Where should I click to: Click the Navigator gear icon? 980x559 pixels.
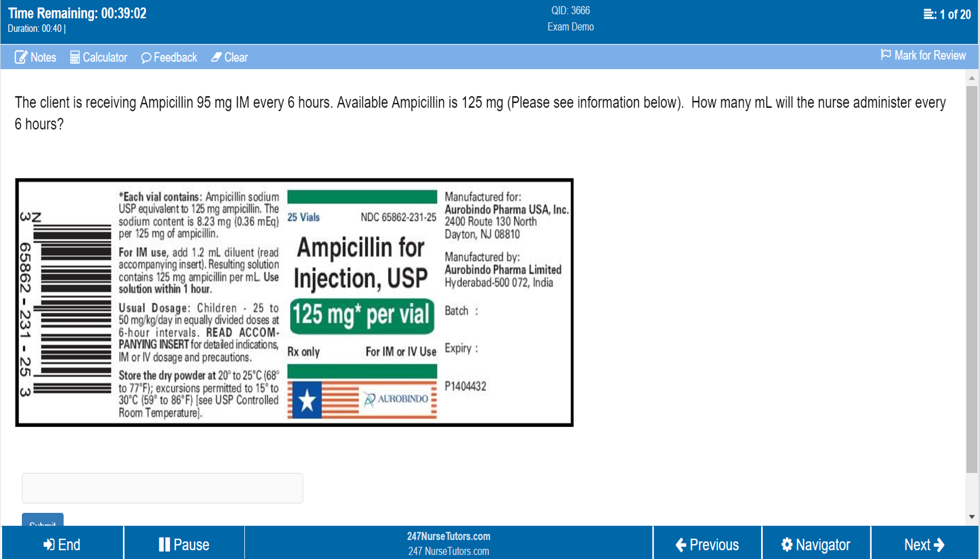[787, 545]
